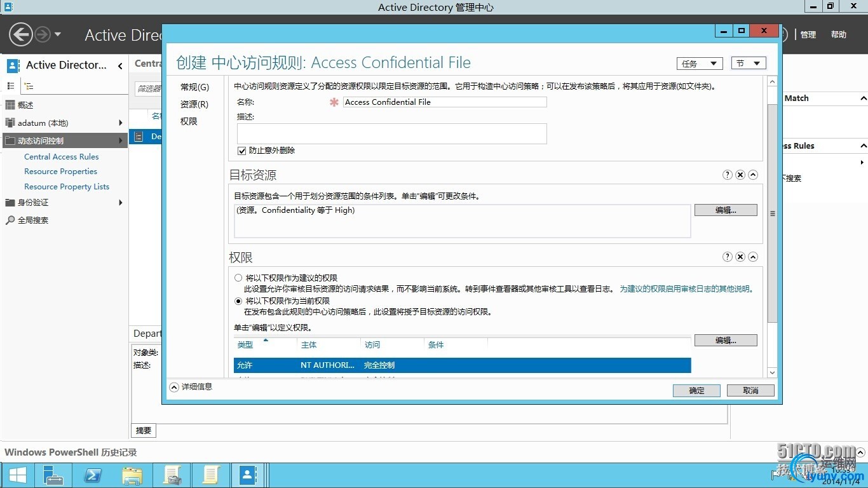
Task: Click the 管理 menu in the header
Action: (x=808, y=35)
